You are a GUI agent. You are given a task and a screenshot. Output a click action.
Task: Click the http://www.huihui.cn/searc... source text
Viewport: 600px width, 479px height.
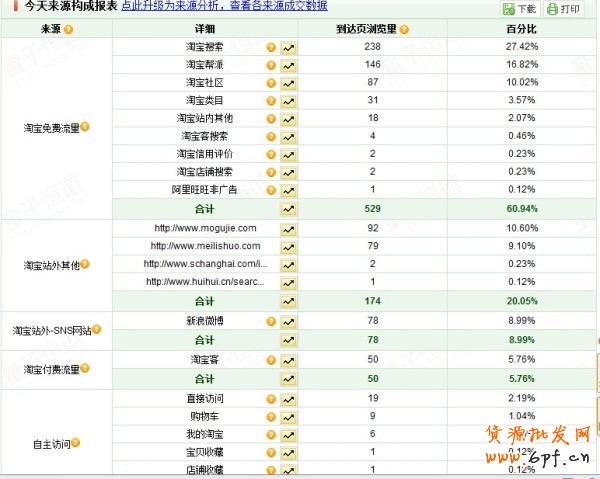(205, 282)
